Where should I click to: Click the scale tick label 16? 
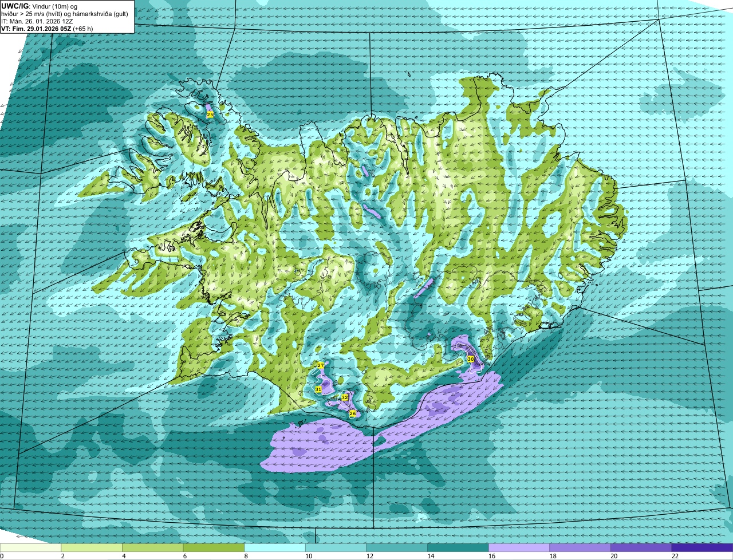coord(491,556)
